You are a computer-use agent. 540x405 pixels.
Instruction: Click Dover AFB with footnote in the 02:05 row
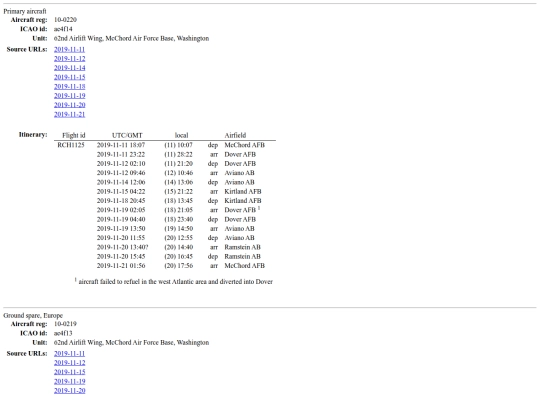242,210
